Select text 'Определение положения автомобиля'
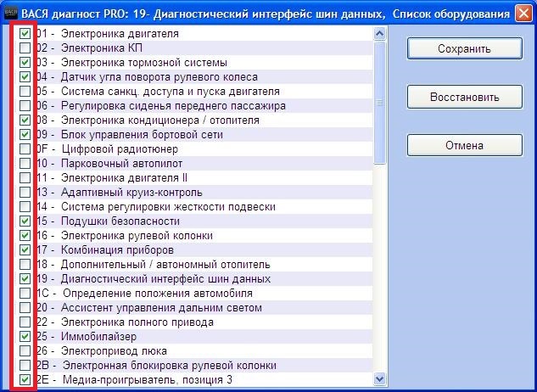This screenshot has width=537, height=392. [158, 294]
